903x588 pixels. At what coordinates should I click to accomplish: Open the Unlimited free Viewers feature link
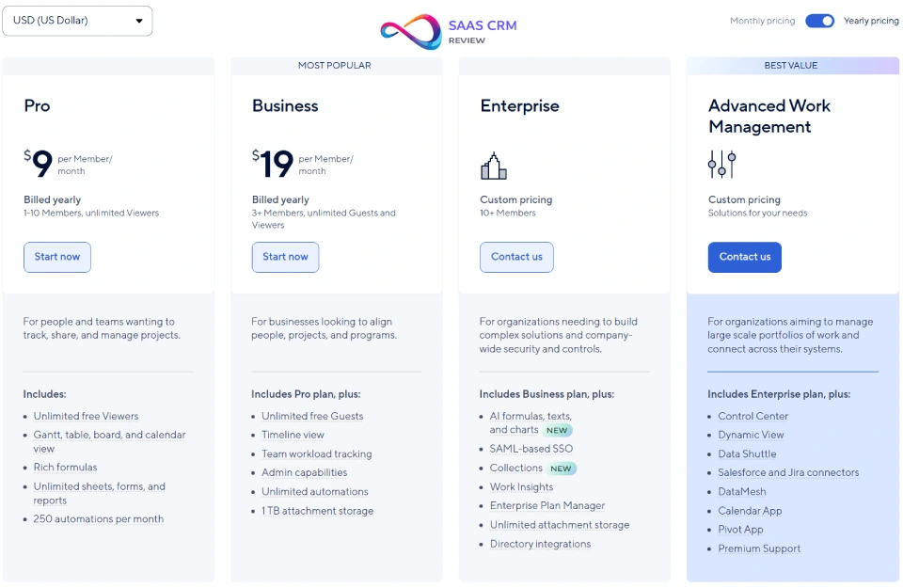(86, 416)
